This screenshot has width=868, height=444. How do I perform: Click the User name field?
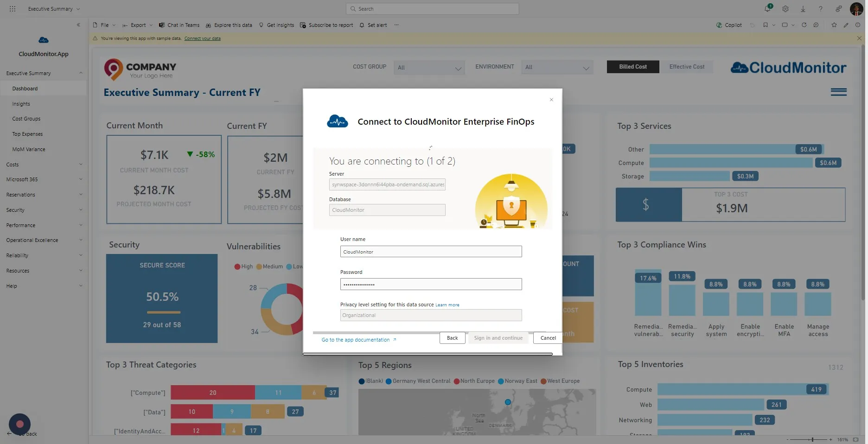point(431,252)
